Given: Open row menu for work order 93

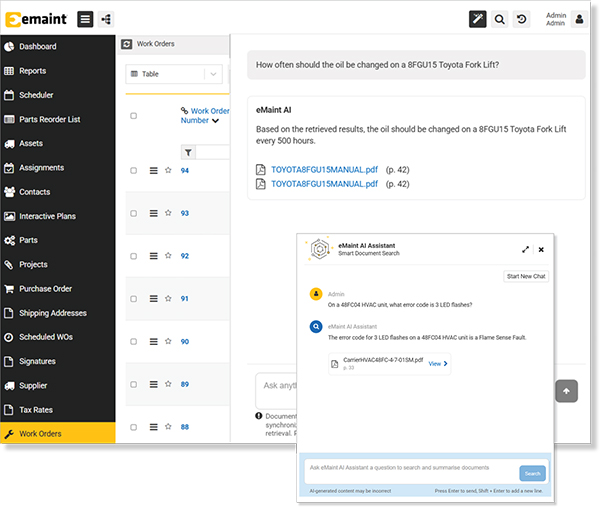Looking at the screenshot, I should tap(153, 214).
